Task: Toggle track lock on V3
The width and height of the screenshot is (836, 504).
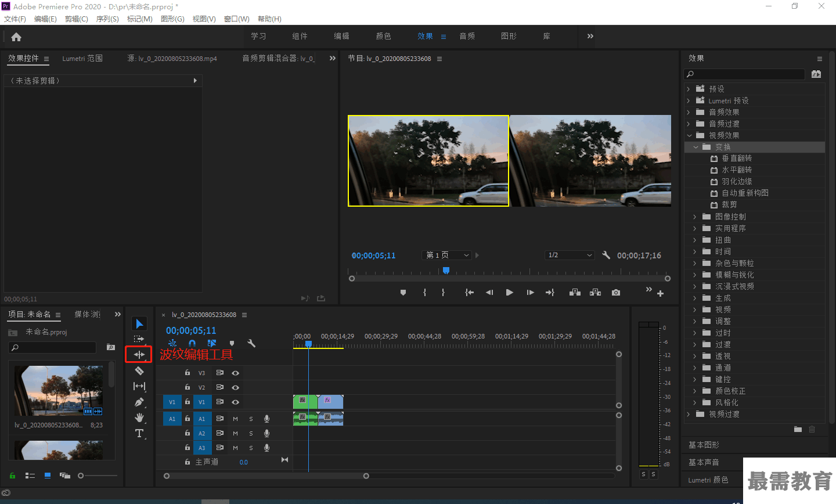Action: click(x=188, y=373)
